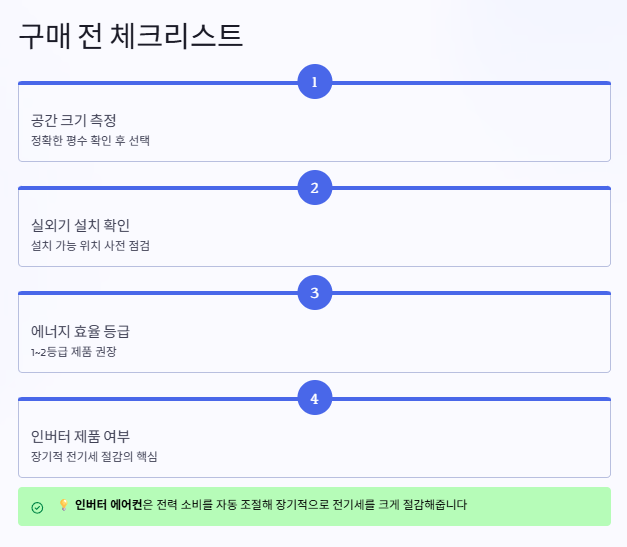Select the 인버터 제품 여부 card title
627x547 pixels.
click(x=80, y=436)
